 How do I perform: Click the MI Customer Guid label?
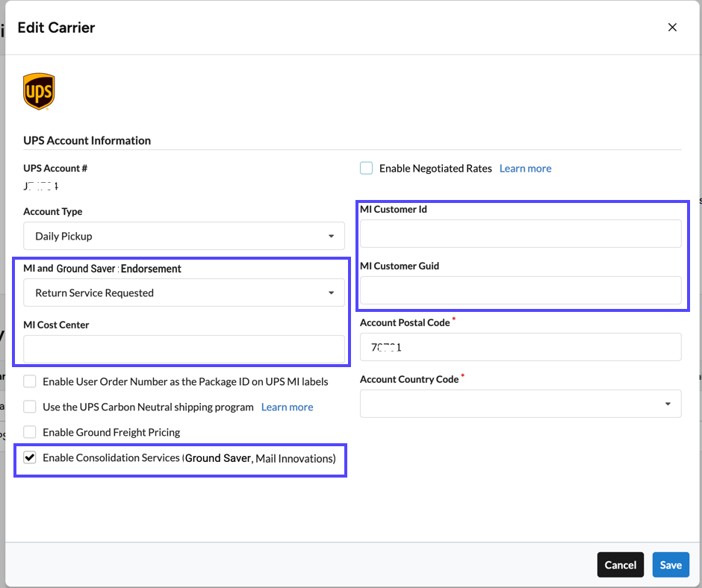[x=400, y=266]
